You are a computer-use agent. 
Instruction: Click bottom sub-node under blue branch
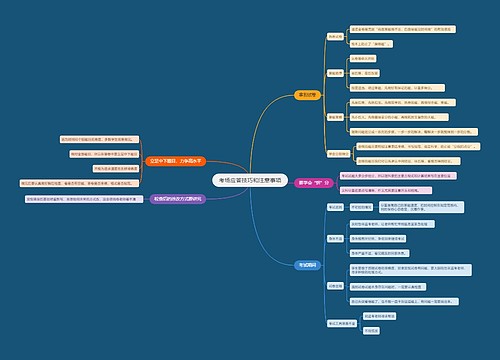coord(342,323)
